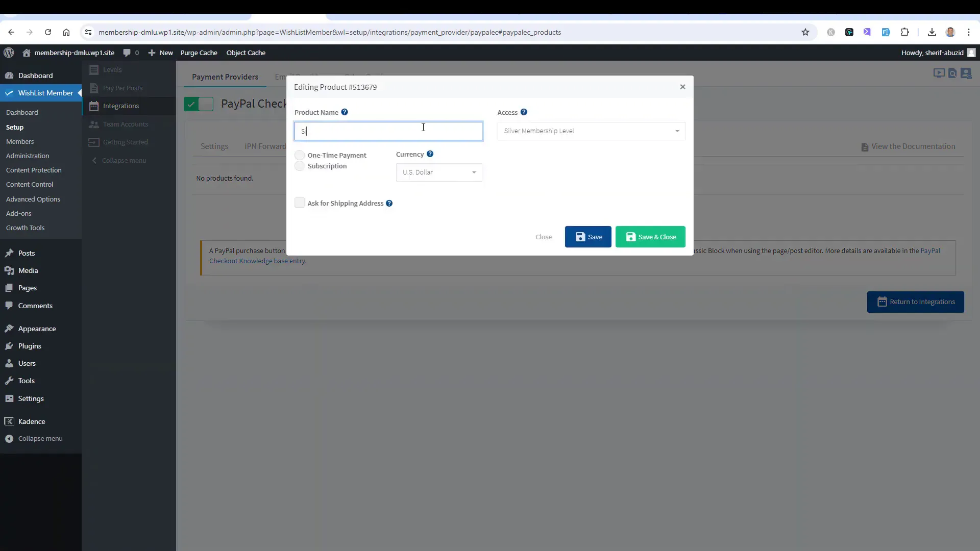This screenshot has height=551, width=980.
Task: Open Media in WordPress sidebar
Action: 28,270
